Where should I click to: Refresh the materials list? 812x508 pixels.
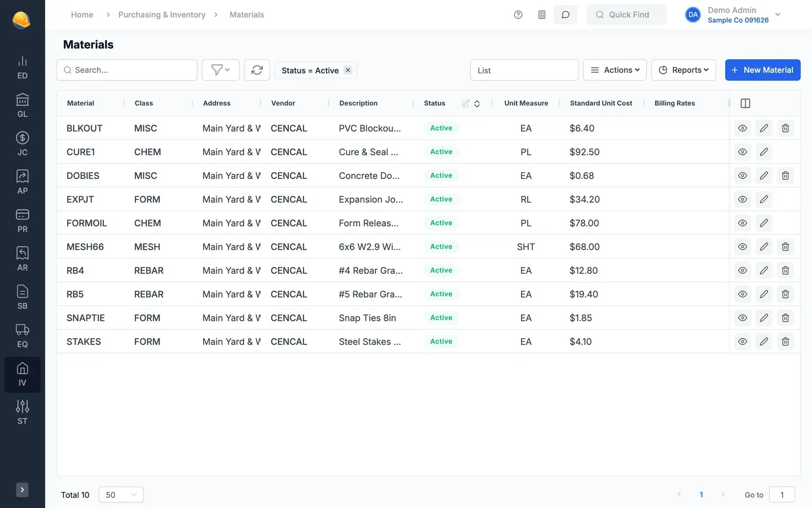257,70
